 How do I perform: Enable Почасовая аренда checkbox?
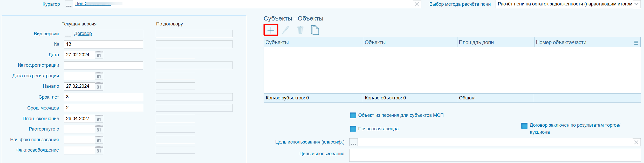point(353,129)
